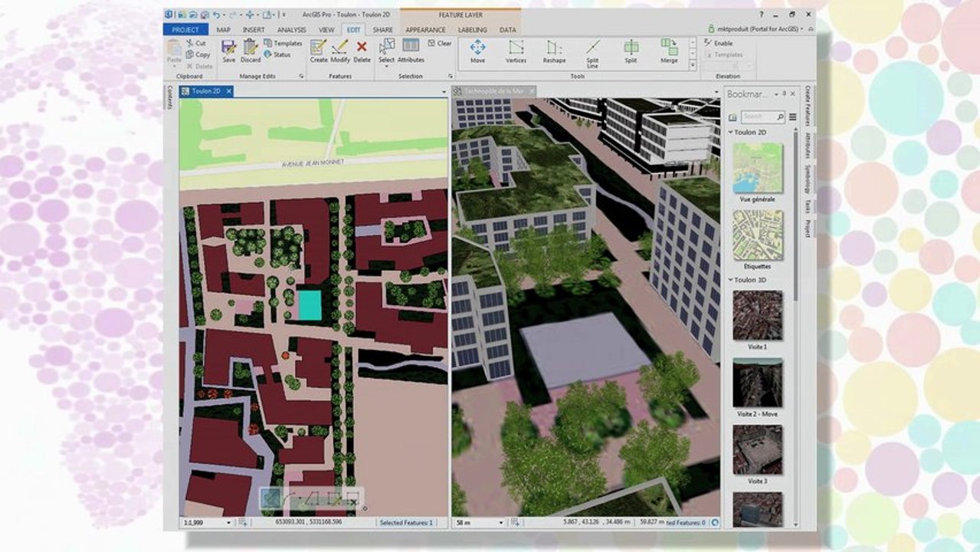Click the bookmarks hamburger menu icon
980x552 pixels.
pyautogui.click(x=792, y=117)
